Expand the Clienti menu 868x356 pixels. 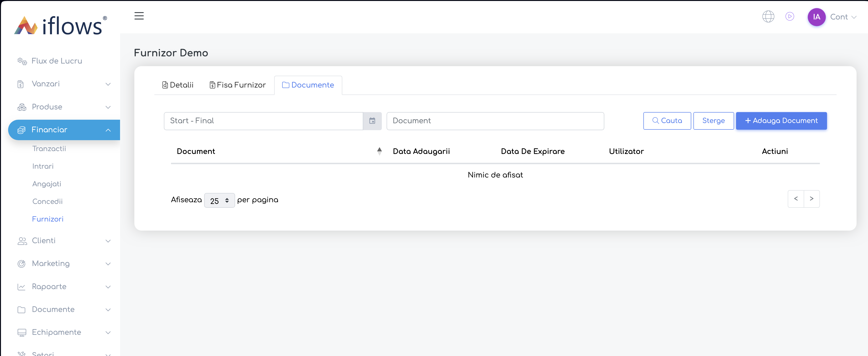64,241
